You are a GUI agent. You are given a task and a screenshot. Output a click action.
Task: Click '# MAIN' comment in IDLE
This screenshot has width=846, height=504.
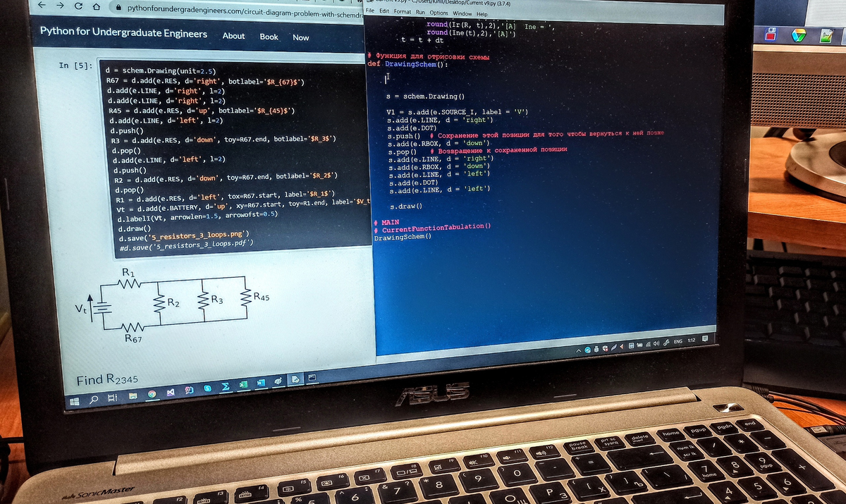click(x=386, y=221)
